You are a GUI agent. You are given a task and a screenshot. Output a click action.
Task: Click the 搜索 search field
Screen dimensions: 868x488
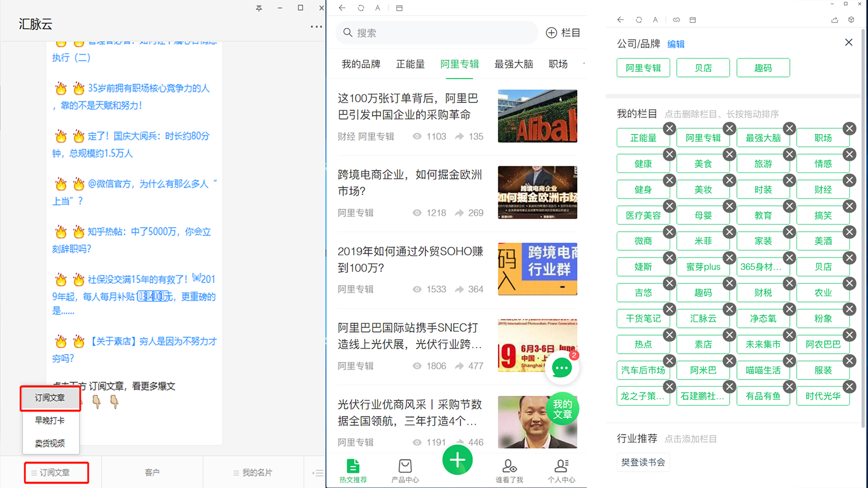[437, 33]
